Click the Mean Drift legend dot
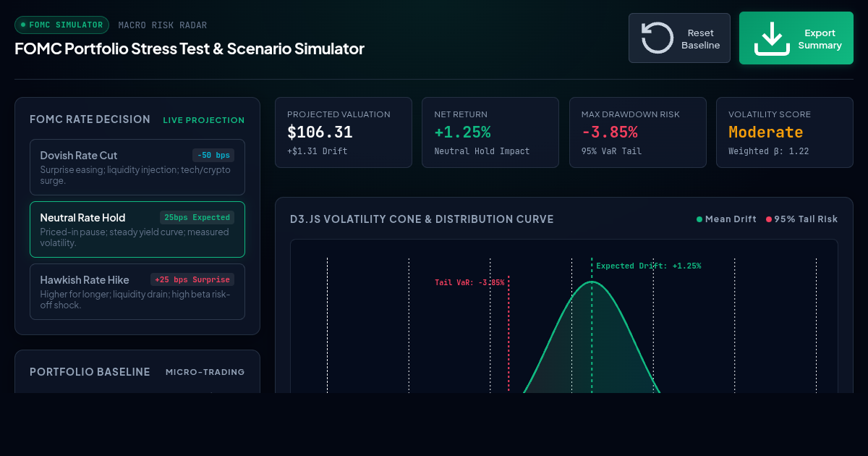868x456 pixels. (x=699, y=219)
